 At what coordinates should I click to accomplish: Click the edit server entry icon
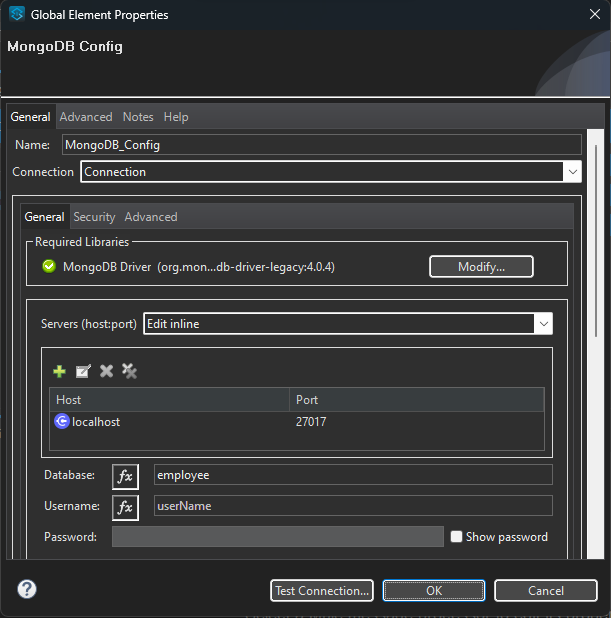point(83,371)
